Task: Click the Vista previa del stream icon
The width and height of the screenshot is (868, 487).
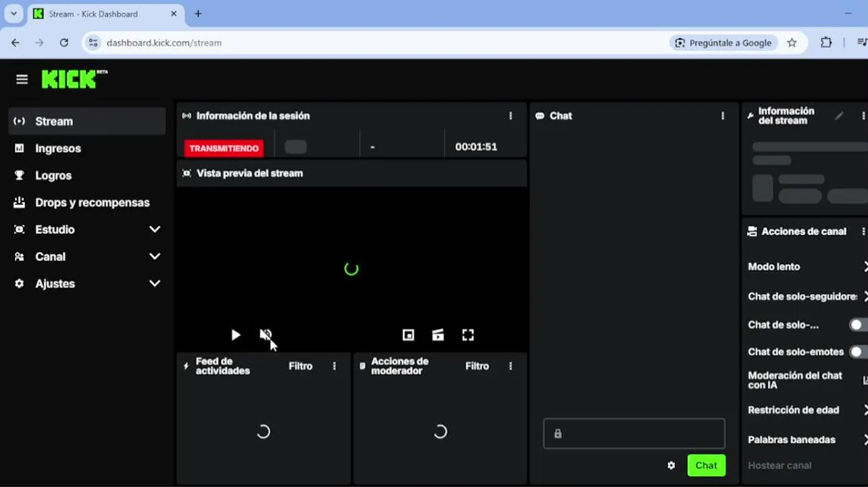Action: 187,173
